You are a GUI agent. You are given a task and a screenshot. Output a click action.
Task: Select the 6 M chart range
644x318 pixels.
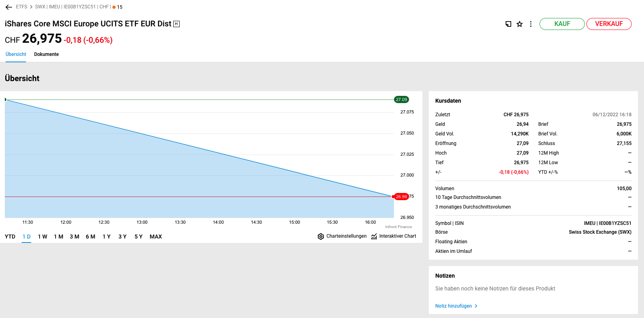click(90, 237)
